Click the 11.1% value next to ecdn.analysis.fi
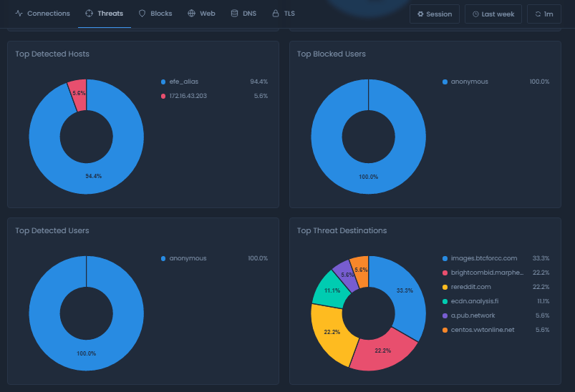The image size is (575, 392). pyautogui.click(x=543, y=301)
